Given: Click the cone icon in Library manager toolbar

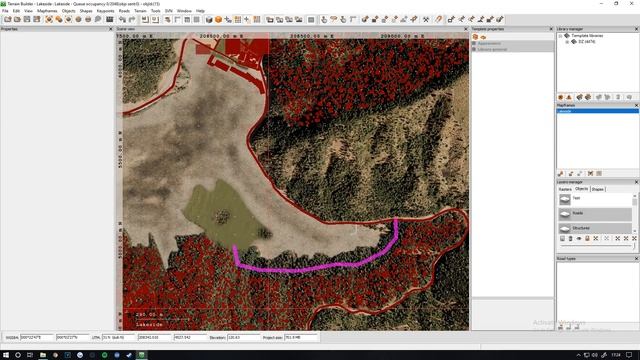Looking at the screenshot, I should click(569, 97).
